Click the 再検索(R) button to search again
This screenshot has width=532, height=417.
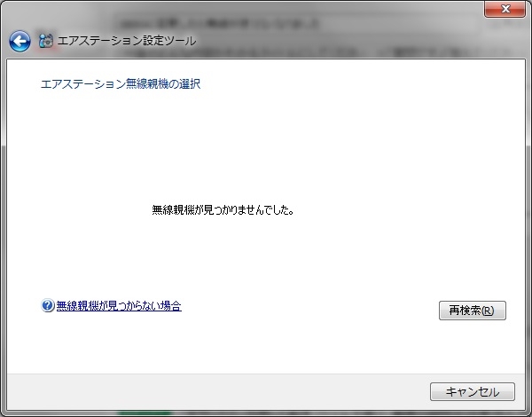point(473,311)
